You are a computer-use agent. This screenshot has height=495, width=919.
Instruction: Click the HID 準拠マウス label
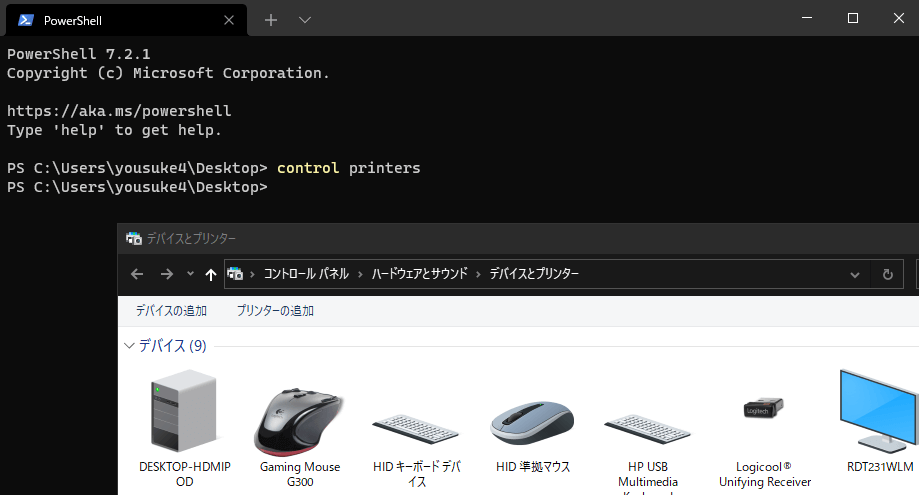[x=533, y=467]
